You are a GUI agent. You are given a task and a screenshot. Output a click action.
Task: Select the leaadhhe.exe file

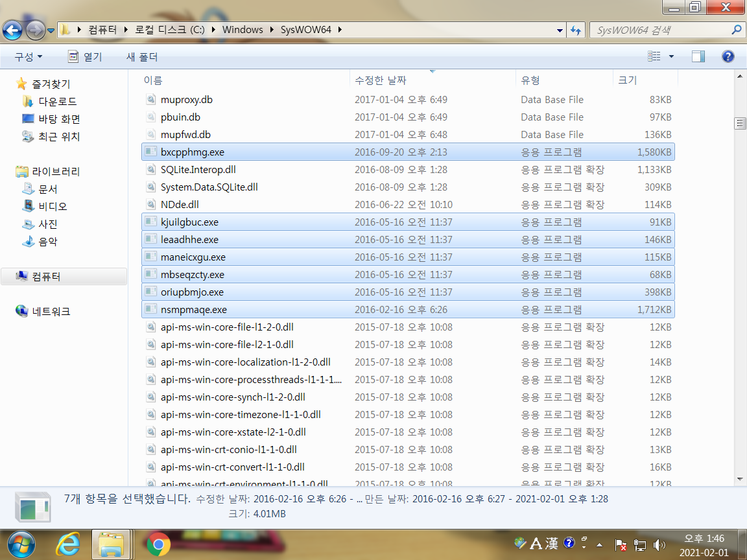(x=189, y=240)
